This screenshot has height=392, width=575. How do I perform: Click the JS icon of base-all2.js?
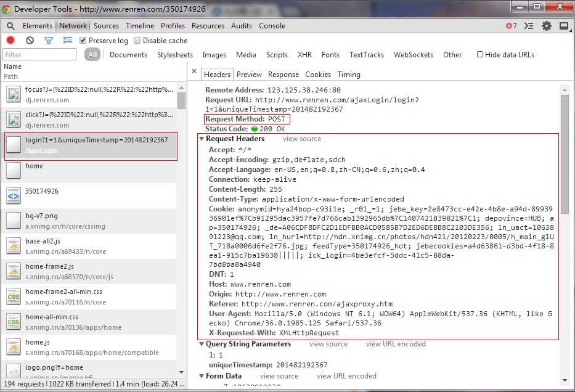tap(14, 246)
